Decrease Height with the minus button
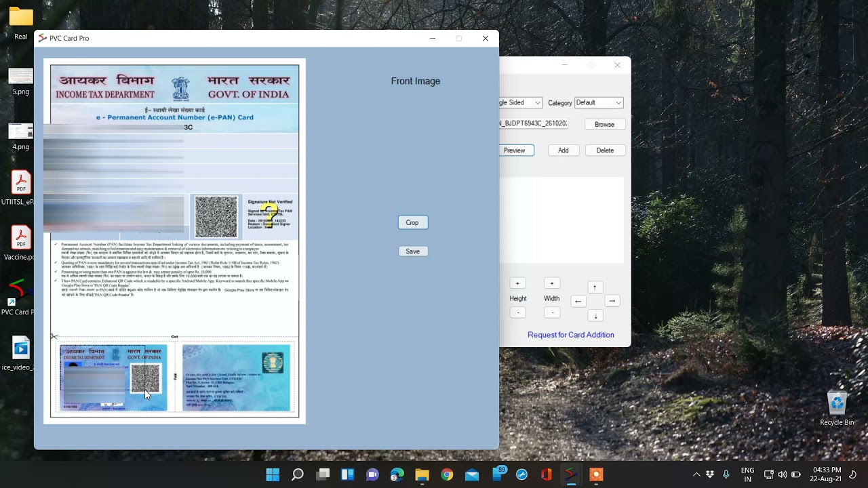Screen dimensions: 868x488 pyautogui.click(x=518, y=312)
